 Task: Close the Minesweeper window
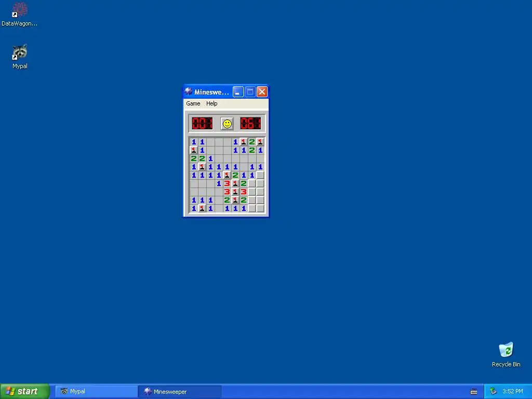[262, 91]
